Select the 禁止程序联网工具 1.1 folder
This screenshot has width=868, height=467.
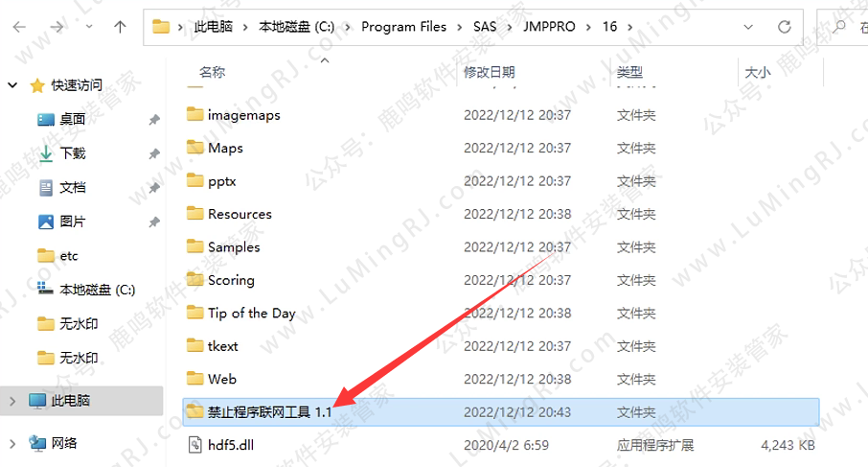(269, 411)
